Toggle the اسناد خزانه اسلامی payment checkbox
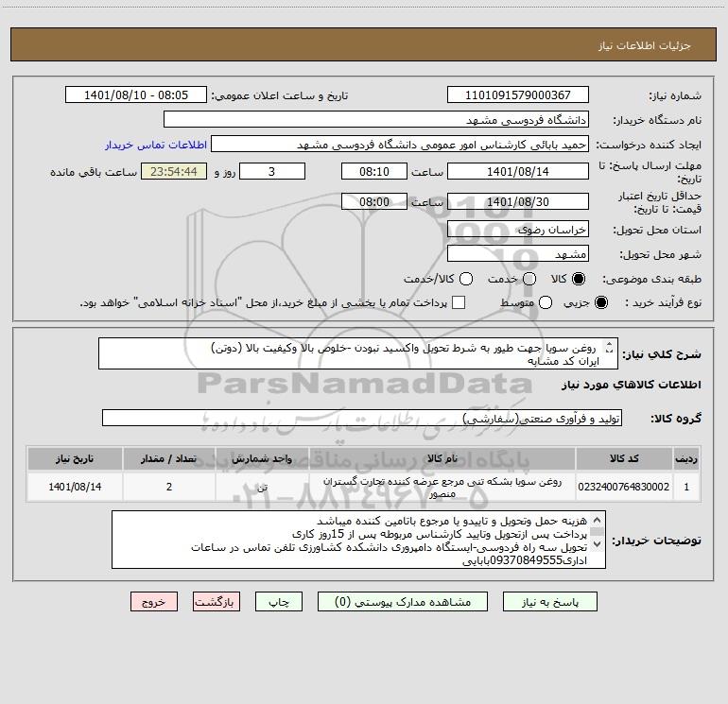Image resolution: width=728 pixels, height=704 pixels. click(x=459, y=302)
